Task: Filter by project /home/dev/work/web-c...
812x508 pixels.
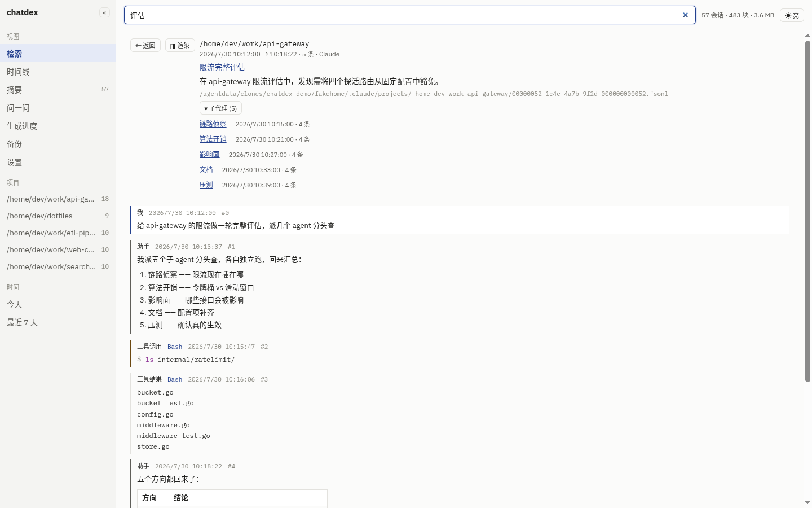Action: tap(58, 249)
